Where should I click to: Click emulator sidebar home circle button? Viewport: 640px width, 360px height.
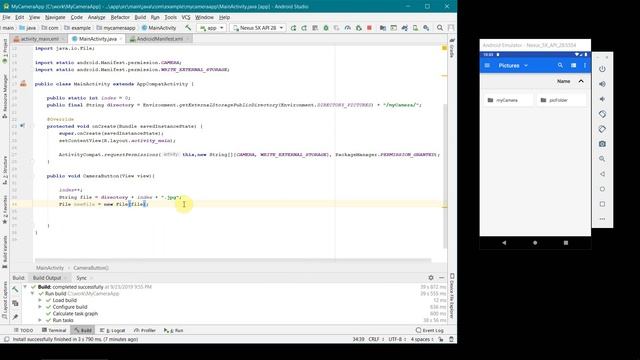pos(602,189)
